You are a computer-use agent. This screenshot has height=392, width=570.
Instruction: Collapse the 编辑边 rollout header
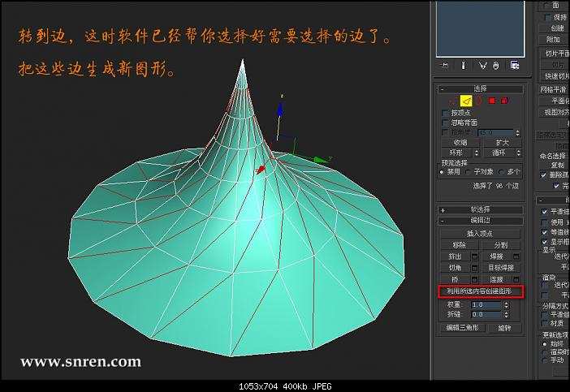click(x=480, y=221)
